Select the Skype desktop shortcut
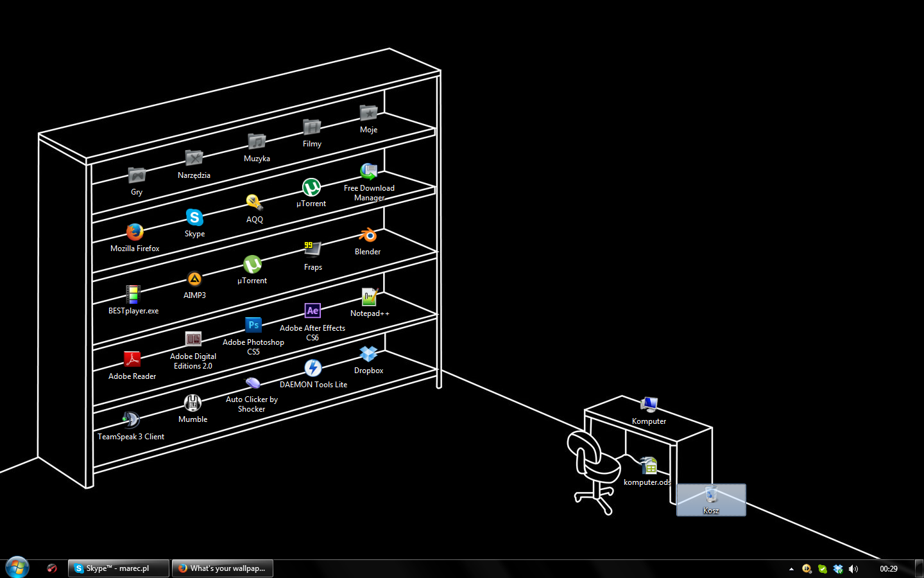This screenshot has width=924, height=578. pyautogui.click(x=194, y=217)
